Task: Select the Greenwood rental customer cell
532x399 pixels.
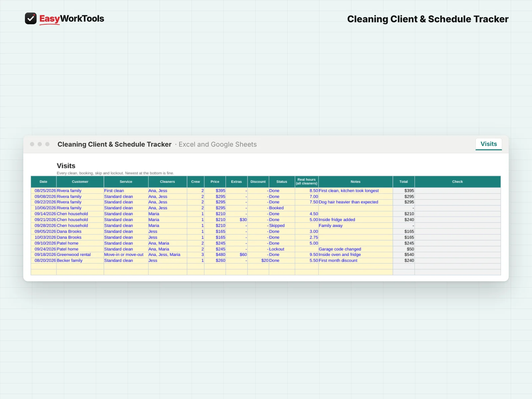Action: click(80, 255)
